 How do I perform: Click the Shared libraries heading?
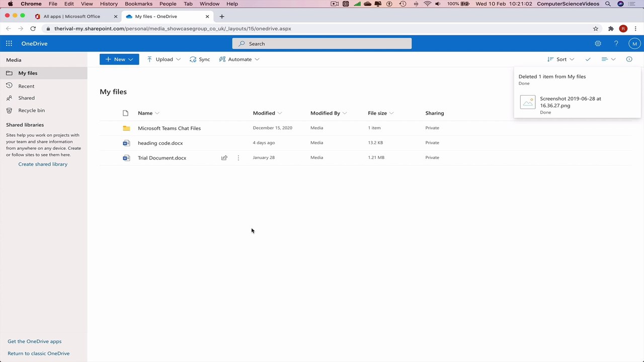tap(25, 125)
